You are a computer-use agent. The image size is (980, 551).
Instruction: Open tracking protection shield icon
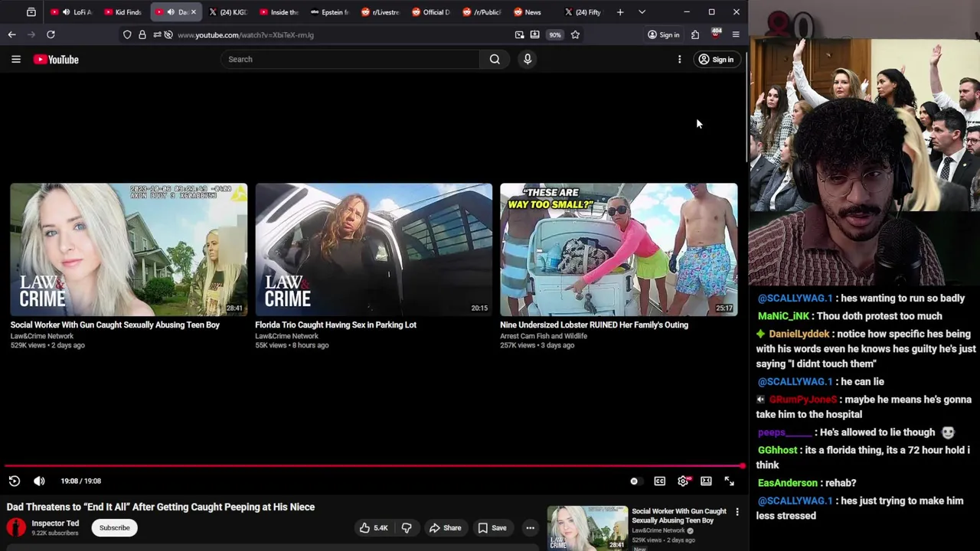pos(127,34)
